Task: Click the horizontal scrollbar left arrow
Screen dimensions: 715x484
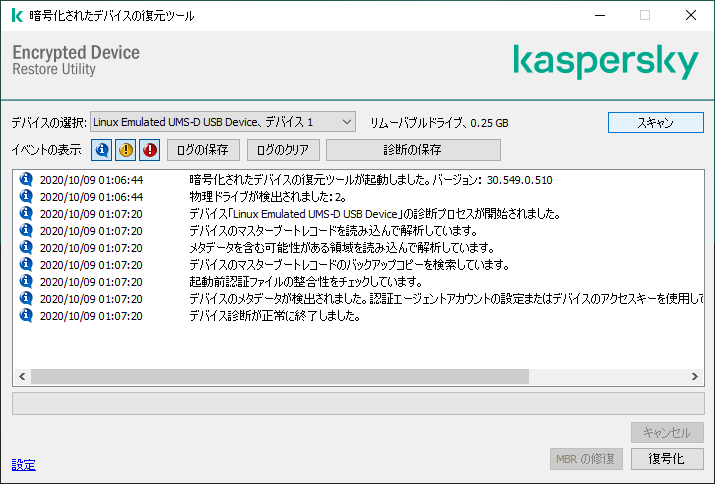Action: 22,377
